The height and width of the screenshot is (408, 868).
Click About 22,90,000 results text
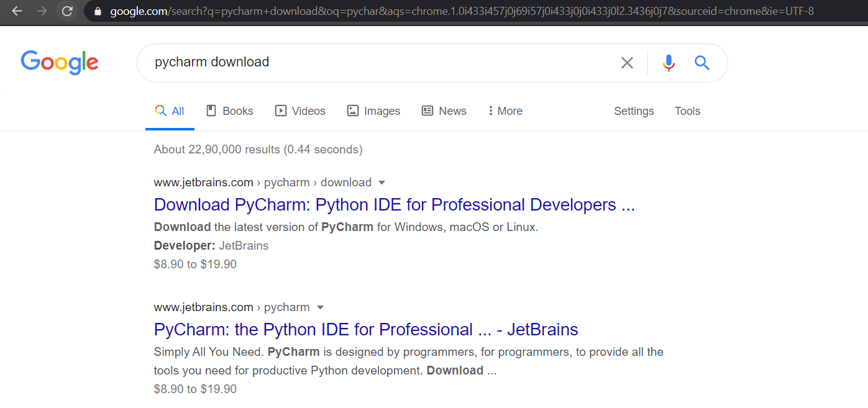tap(258, 150)
